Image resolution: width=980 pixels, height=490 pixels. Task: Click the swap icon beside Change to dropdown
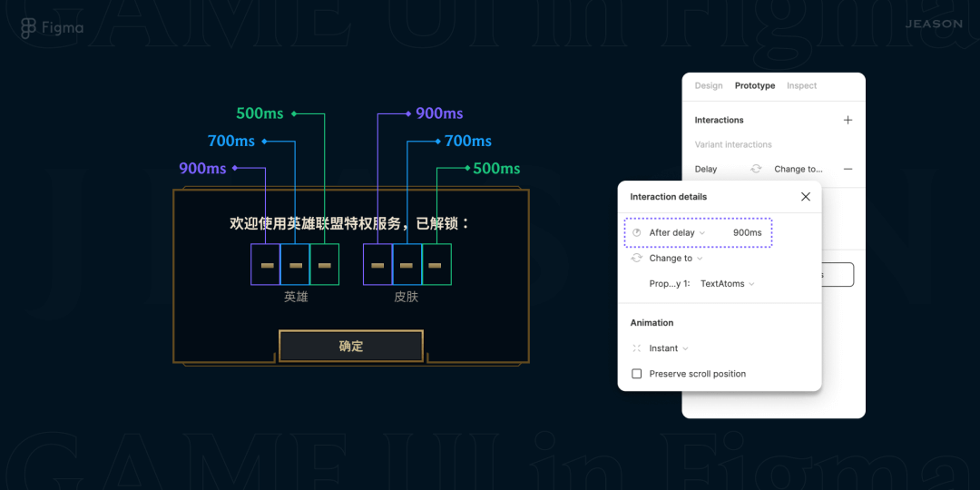coord(637,258)
